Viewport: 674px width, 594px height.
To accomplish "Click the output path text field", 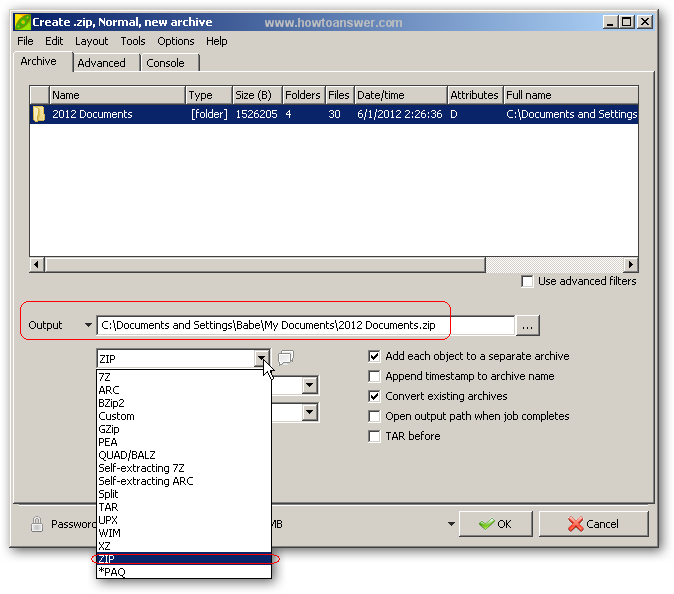I will pos(304,325).
